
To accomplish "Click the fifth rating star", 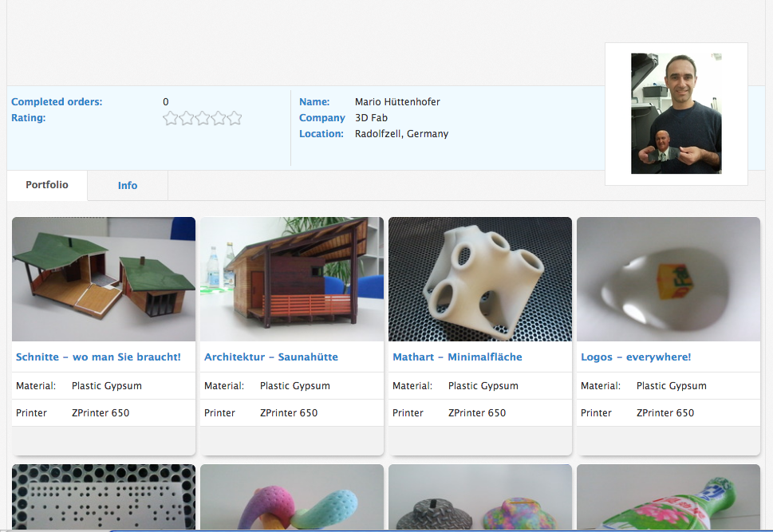I will (235, 118).
